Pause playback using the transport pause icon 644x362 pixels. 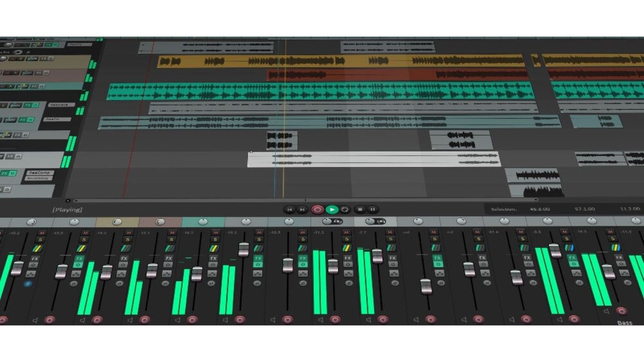(372, 209)
